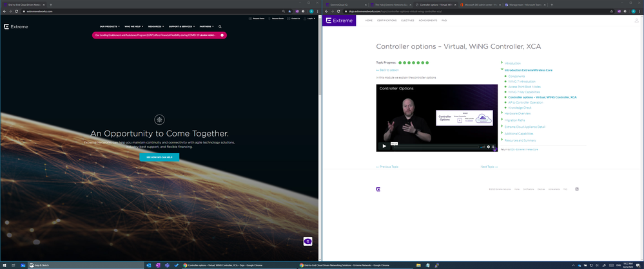
Task: Go to Previous Topic
Action: coord(387,167)
